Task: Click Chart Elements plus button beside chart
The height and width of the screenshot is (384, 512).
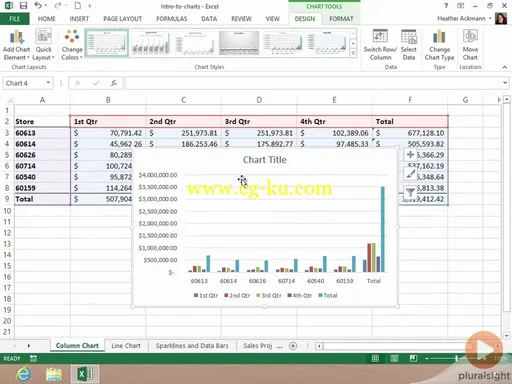Action: (410, 155)
